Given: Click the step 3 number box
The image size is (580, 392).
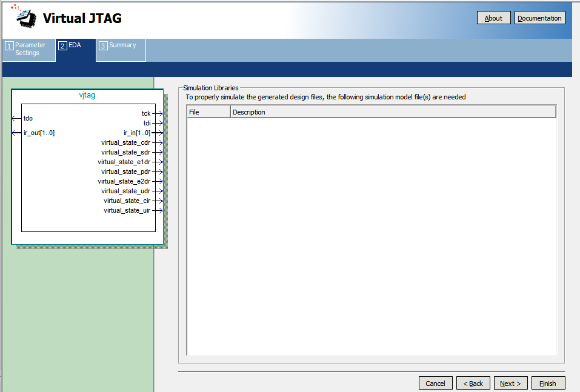Looking at the screenshot, I should 103,46.
